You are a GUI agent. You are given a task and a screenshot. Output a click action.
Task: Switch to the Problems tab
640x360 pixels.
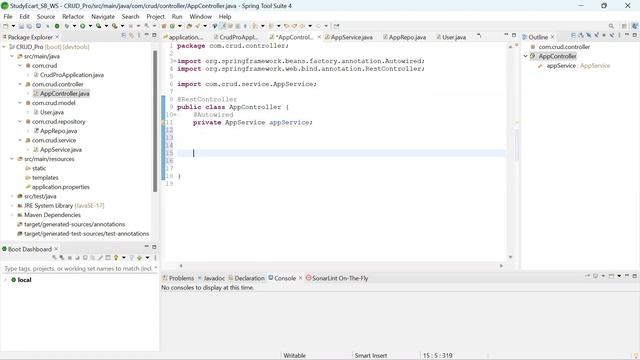pos(178,278)
